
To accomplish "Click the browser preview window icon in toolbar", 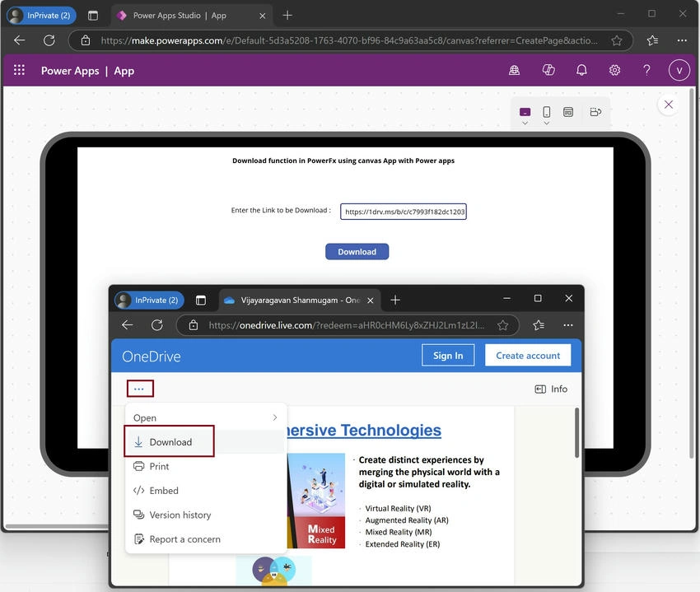I will [568, 112].
